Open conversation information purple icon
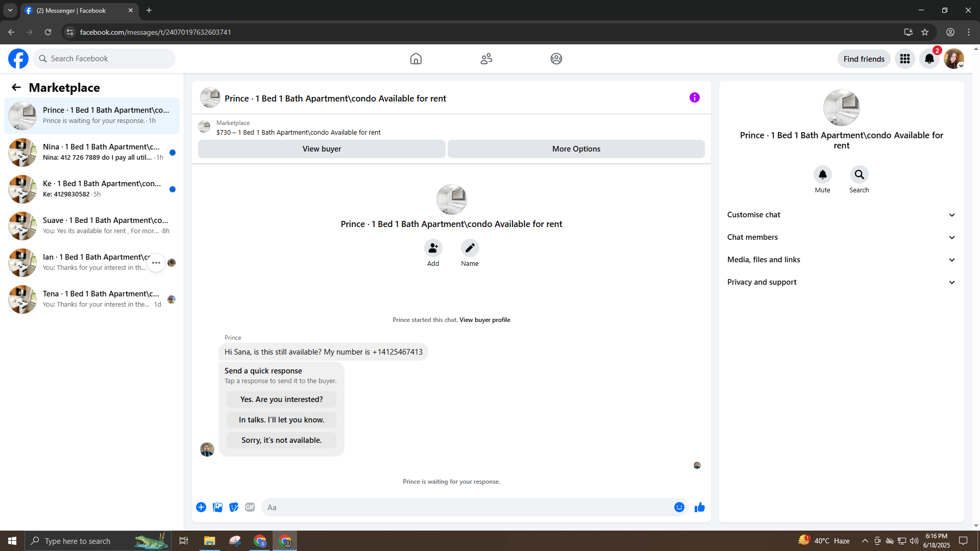Screen dimensions: 980x551 coord(695,97)
